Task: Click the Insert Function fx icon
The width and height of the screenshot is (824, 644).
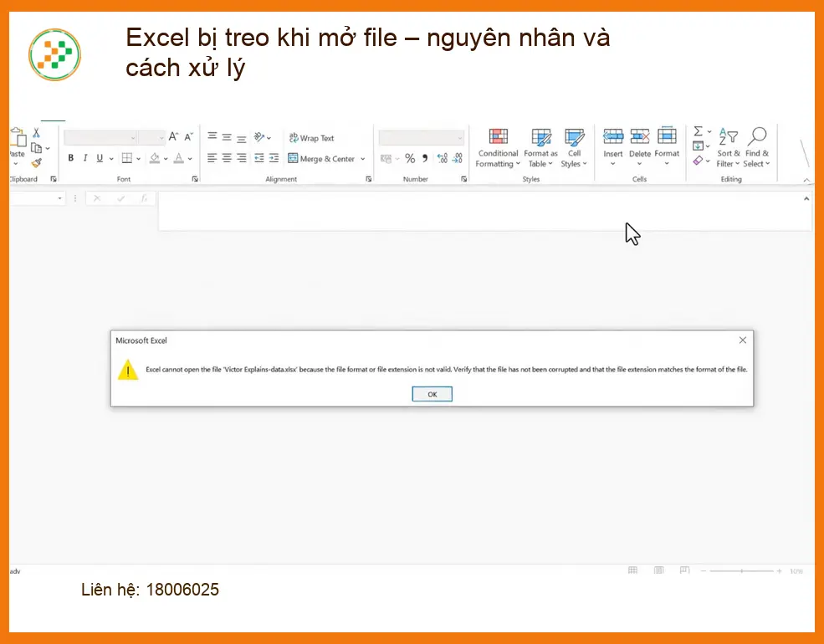Action: (144, 198)
